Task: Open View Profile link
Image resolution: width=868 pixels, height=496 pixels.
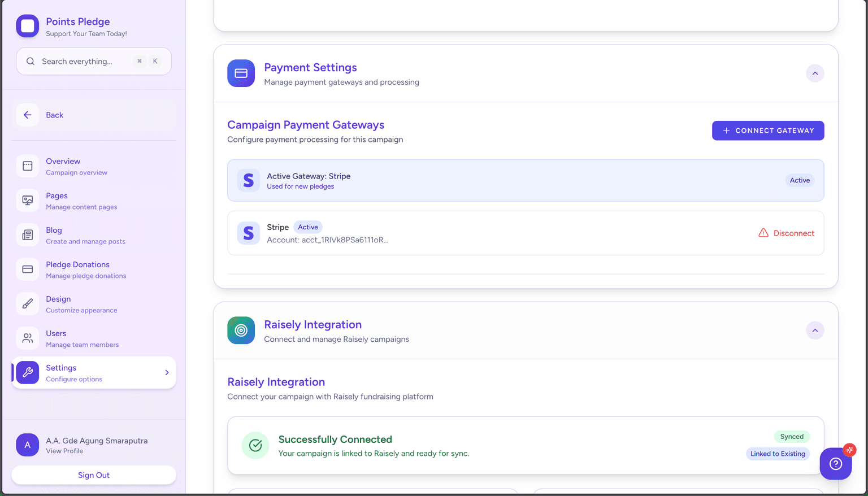Action: pos(64,451)
